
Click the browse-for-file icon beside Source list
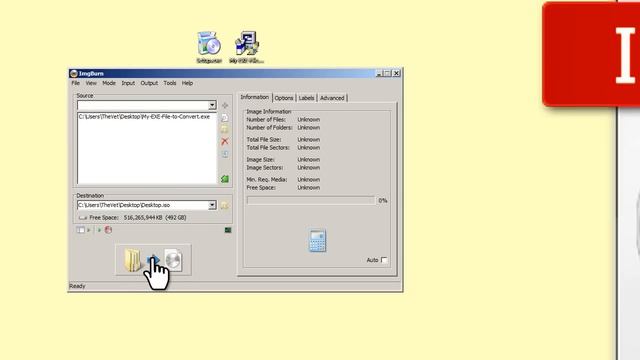pyautogui.click(x=224, y=118)
